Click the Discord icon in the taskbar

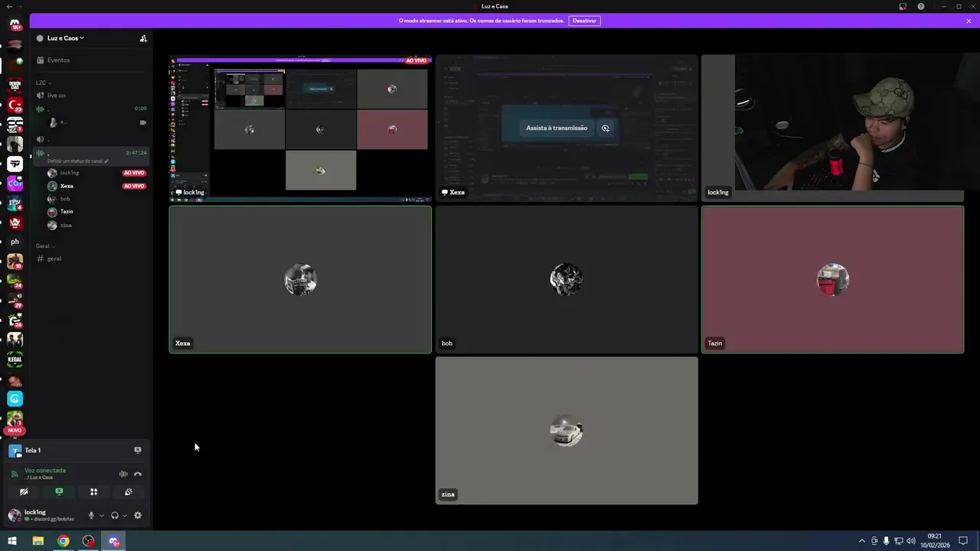(114, 541)
